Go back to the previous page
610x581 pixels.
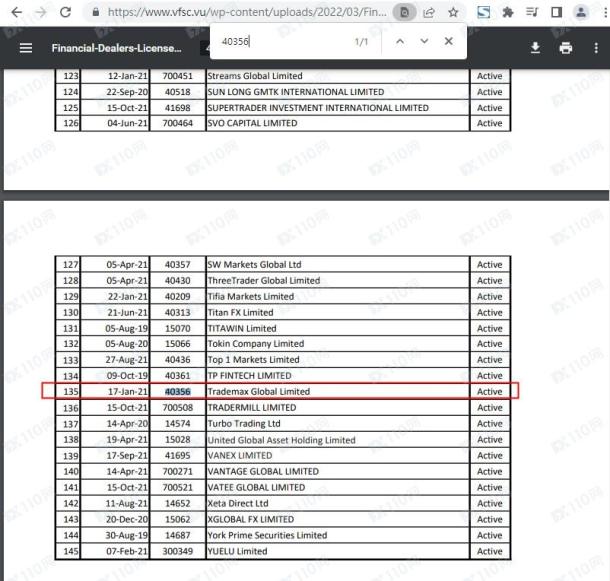(16, 12)
